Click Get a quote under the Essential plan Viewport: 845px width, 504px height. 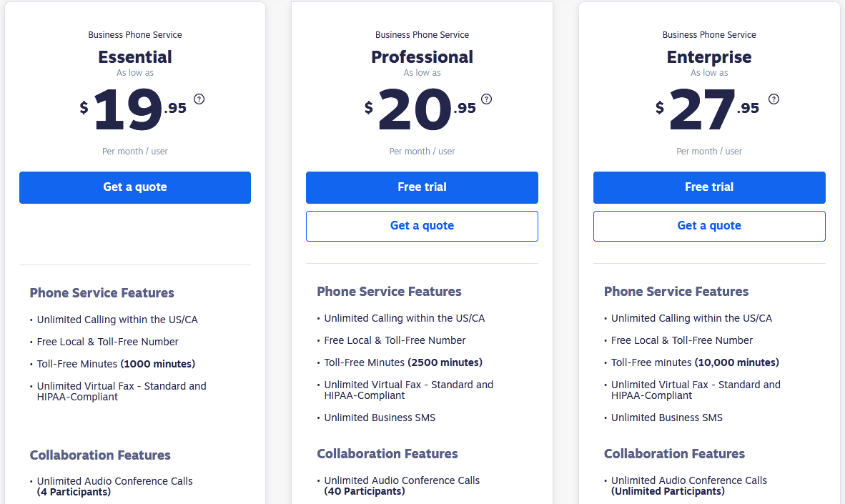coord(134,187)
